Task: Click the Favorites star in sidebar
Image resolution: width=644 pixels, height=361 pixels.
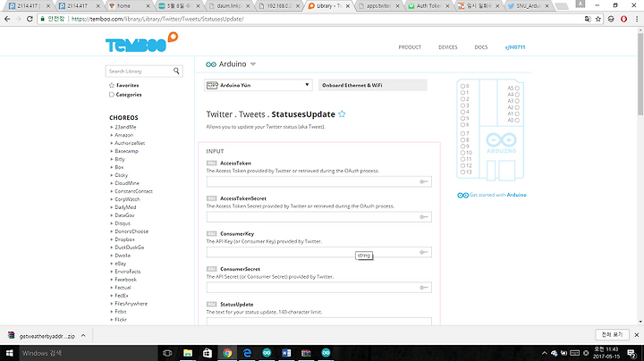Action: 111,85
